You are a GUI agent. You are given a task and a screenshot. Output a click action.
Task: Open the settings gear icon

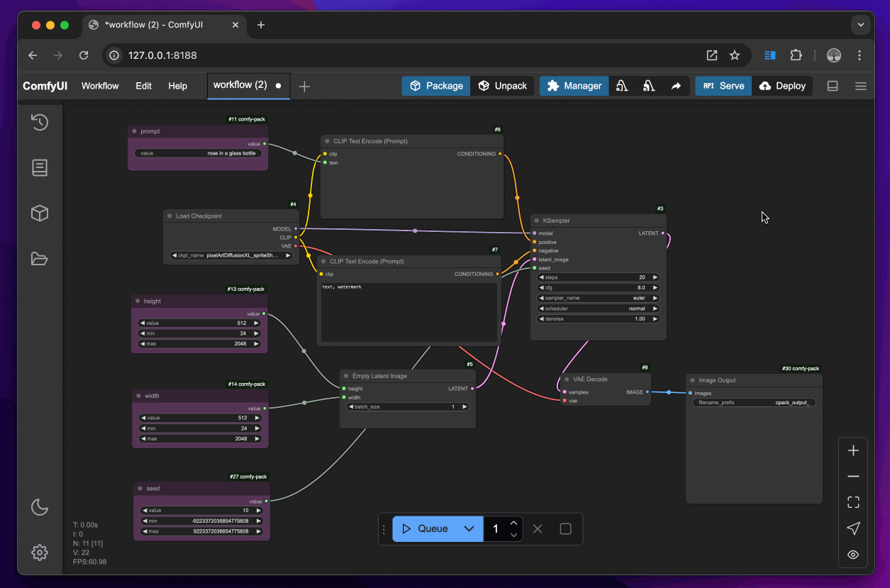pos(40,553)
